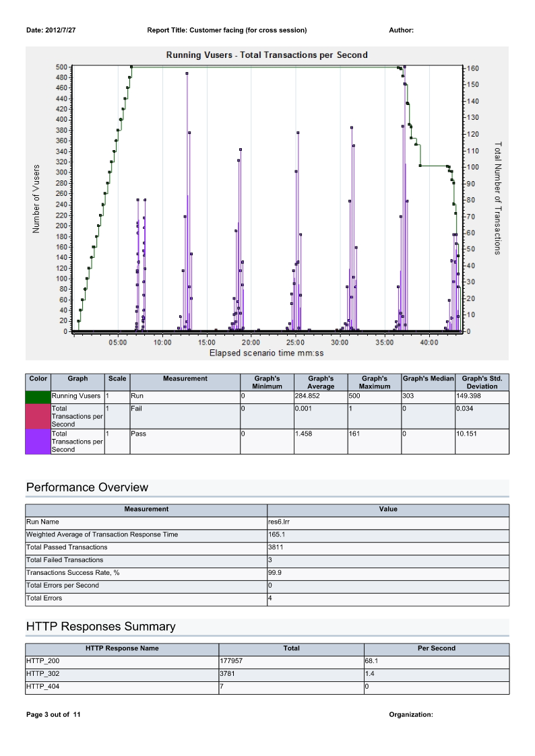Click the 'HTTP Response Name' column header
This screenshot has height=756, width=535.
point(122,648)
